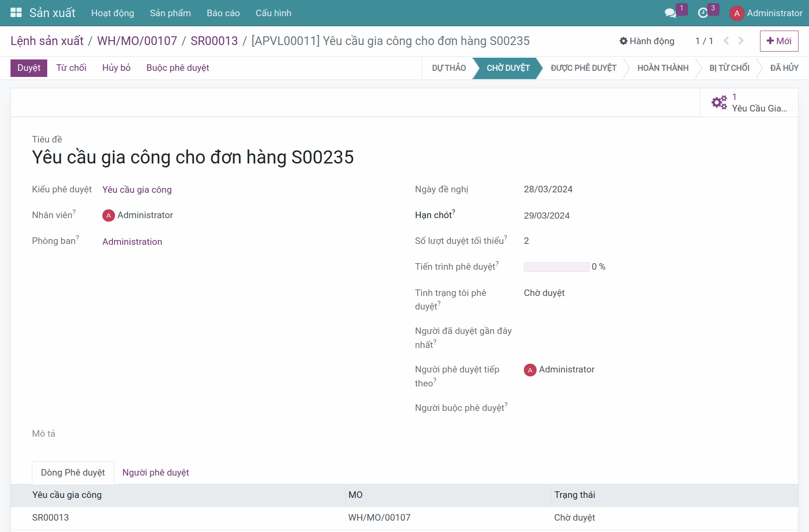
Task: Open WH/MO/00107 breadcrumb link
Action: click(x=137, y=41)
